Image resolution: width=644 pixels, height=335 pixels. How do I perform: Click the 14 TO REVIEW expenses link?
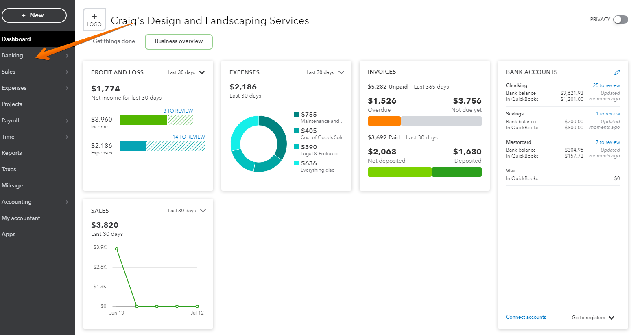coord(189,137)
